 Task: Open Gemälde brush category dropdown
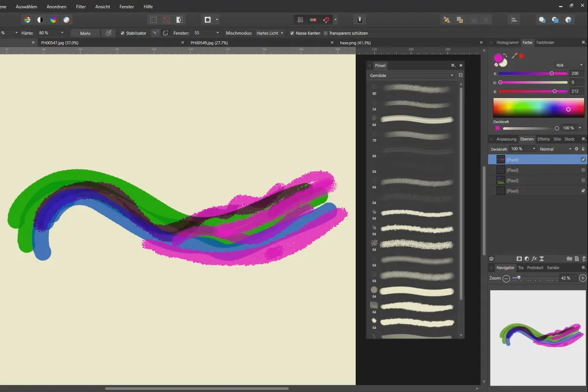(412, 75)
